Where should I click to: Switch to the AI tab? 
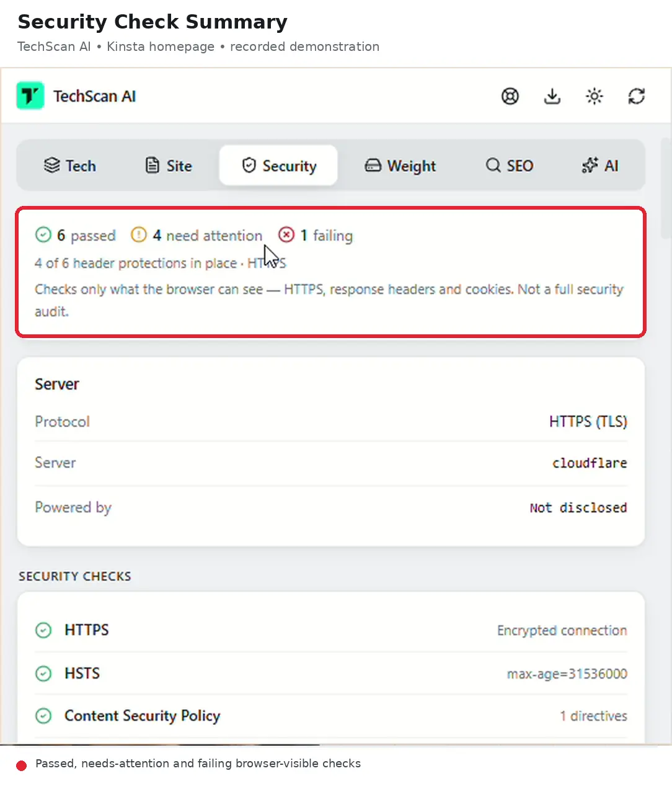click(600, 166)
